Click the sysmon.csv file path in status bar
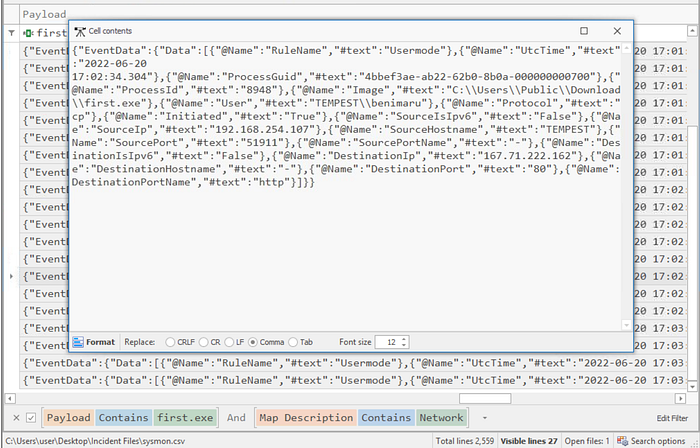This screenshot has width=700, height=448. point(96,441)
